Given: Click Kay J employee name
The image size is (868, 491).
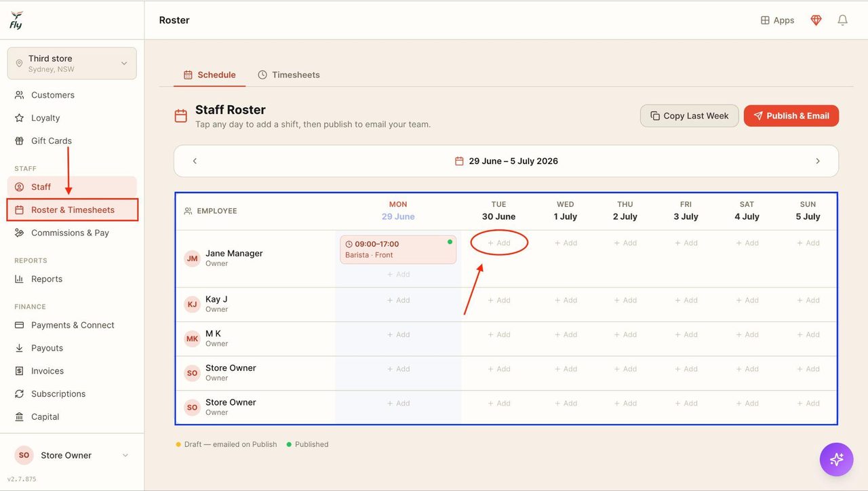Looking at the screenshot, I should 216,299.
